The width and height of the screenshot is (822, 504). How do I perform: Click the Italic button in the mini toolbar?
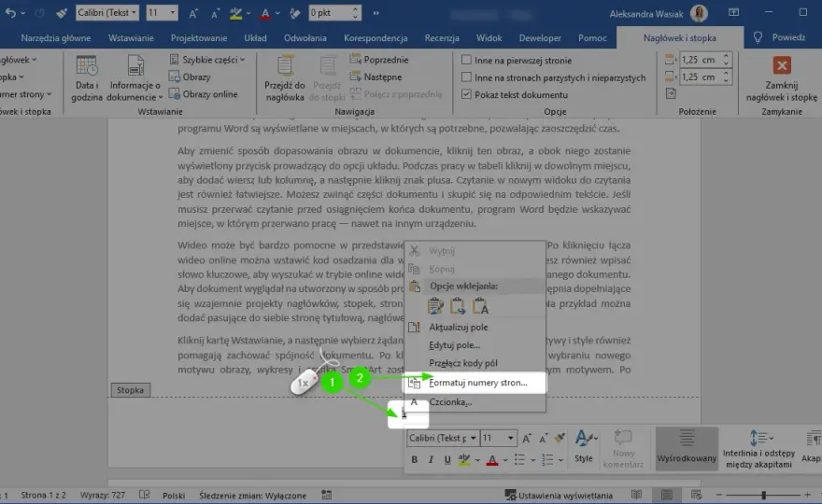pyautogui.click(x=431, y=459)
